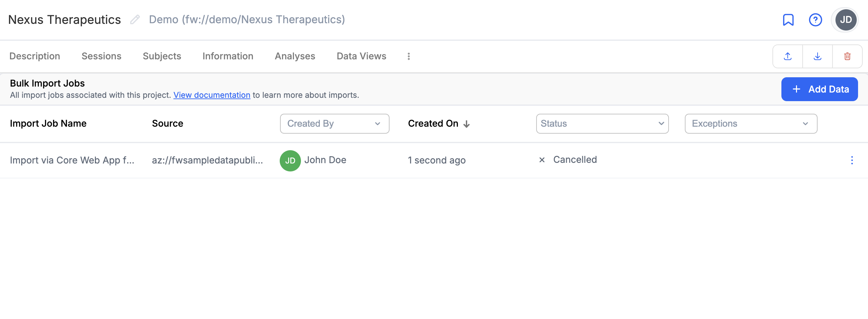This screenshot has width=868, height=319.
Task: Open row actions menu for the cancelled import
Action: 852,160
